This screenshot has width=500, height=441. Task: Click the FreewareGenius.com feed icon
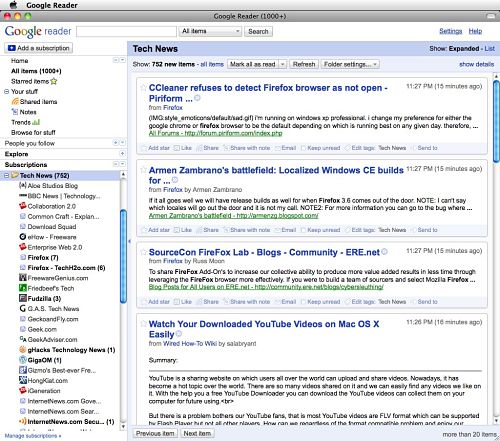[x=23, y=278]
